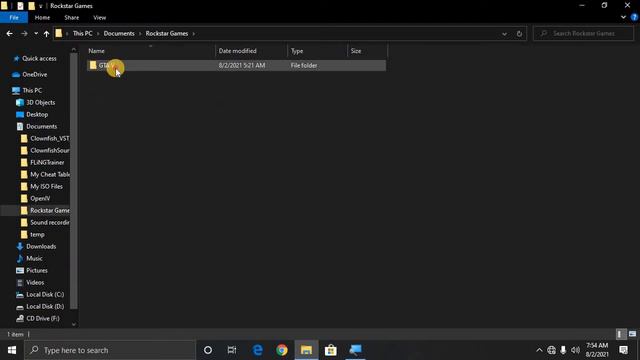Open the Help question mark icon
640x360 pixels.
[x=634, y=17]
